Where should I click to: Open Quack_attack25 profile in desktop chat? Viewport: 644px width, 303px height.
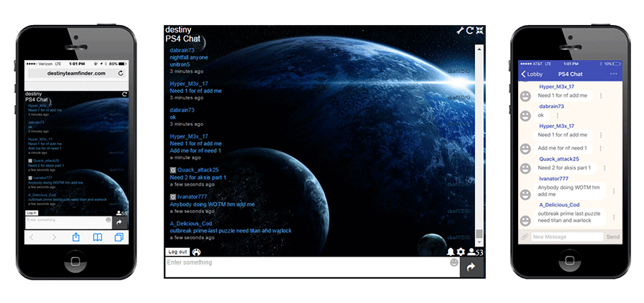[198, 170]
